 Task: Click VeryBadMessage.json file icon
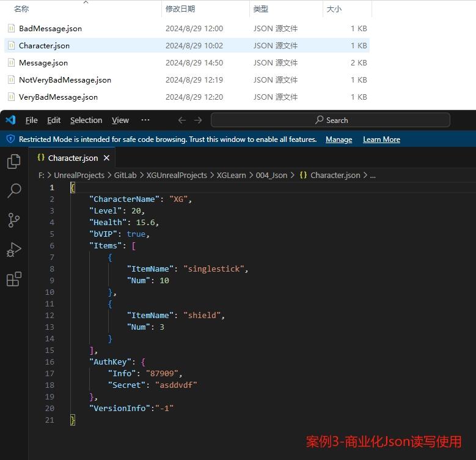coord(11,97)
